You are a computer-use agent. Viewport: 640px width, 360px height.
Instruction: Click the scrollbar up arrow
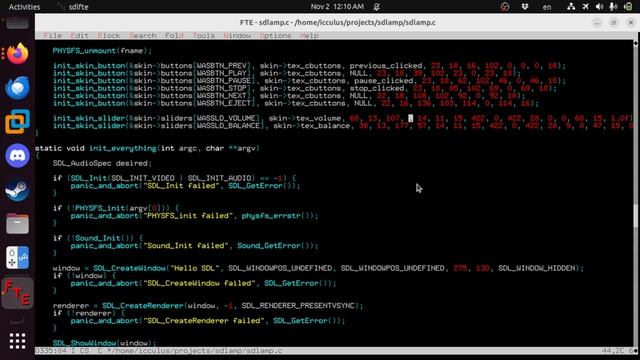[x=636, y=43]
